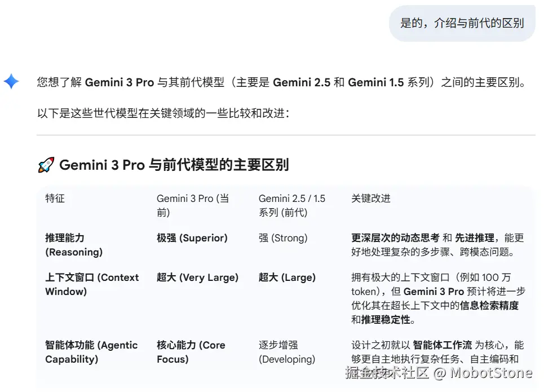Viewport: 544px width, 392px height.
Task: Click the 上下文窗口 (Context Window) row label
Action: (x=92, y=284)
